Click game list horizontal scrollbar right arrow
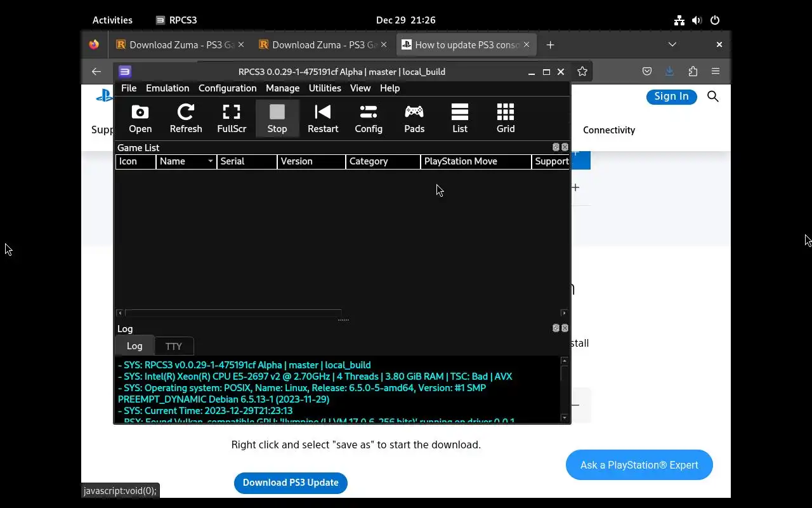This screenshot has width=812, height=508. tap(564, 313)
